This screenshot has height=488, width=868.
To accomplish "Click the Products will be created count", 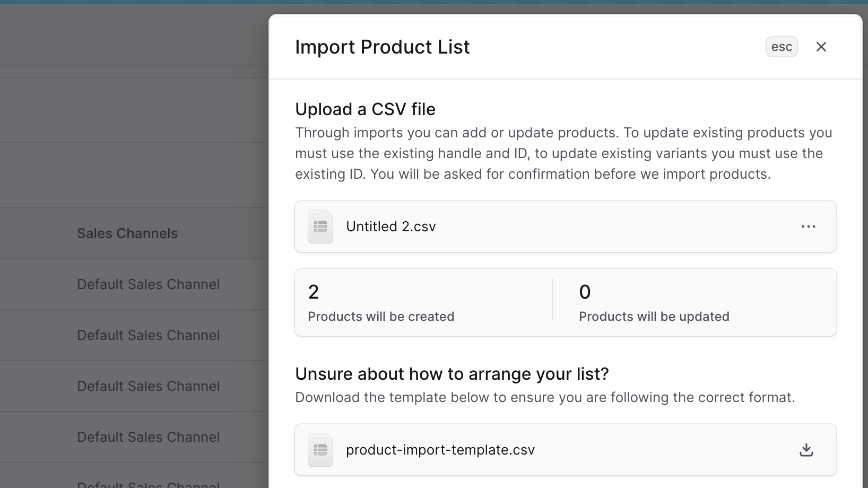I will click(x=314, y=292).
